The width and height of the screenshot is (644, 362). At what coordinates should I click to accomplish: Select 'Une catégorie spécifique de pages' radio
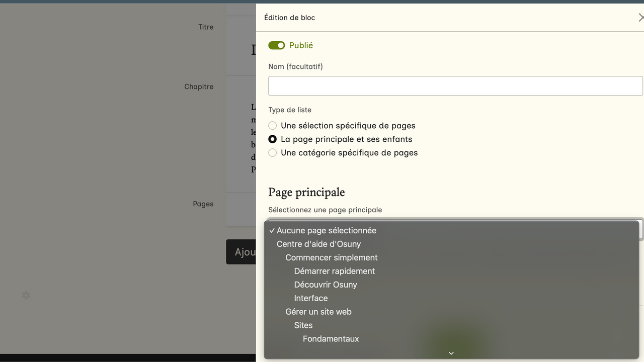pyautogui.click(x=273, y=153)
